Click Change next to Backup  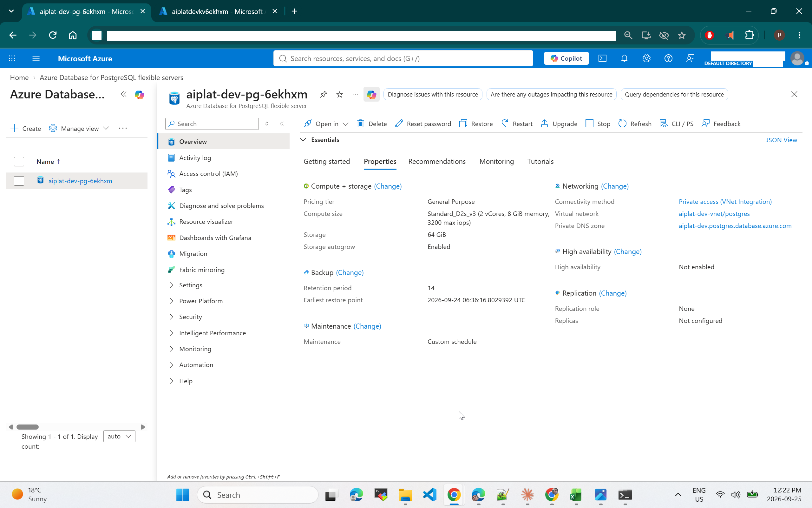[350, 272]
